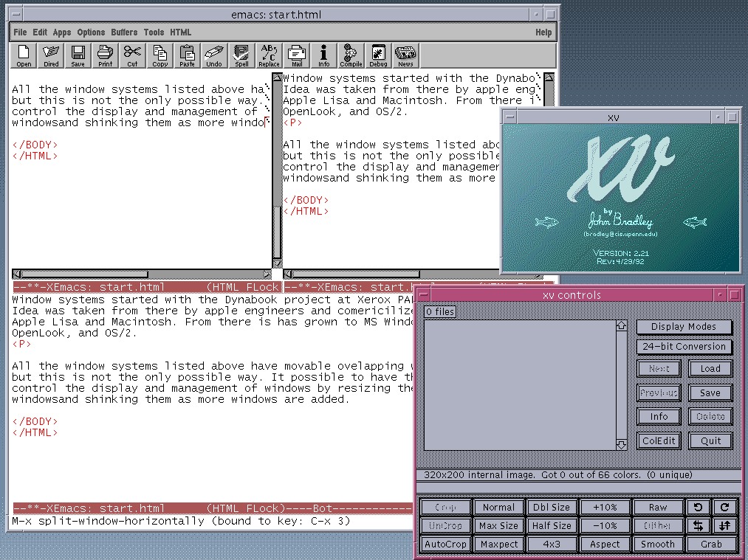Click the Undo eraser icon
748x560 pixels.
(x=214, y=55)
